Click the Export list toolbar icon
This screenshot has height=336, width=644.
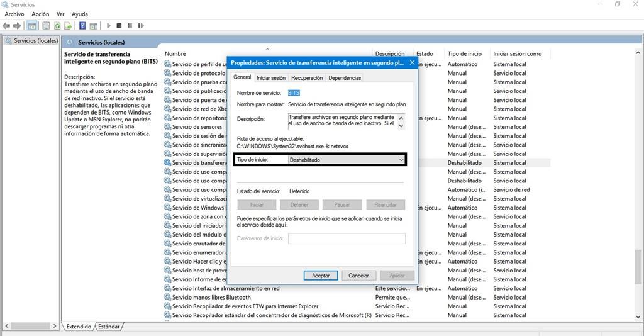68,26
